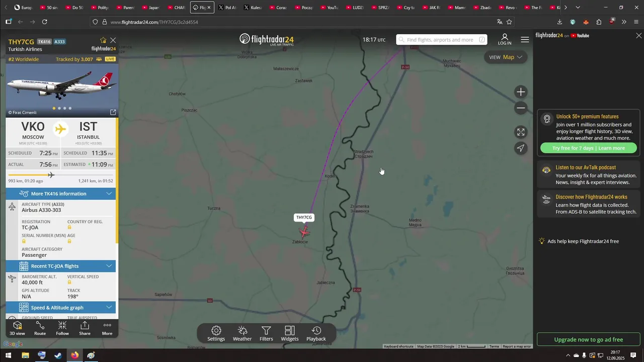Open the browser application menu
Screen dimensions: 644x362
pyautogui.click(x=637, y=22)
